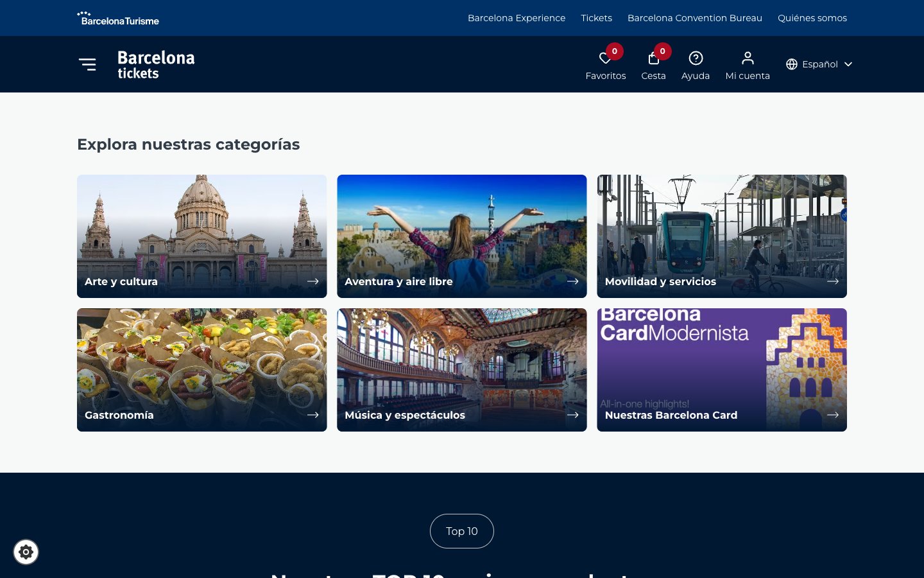Click arrow on Gastronomía card

point(313,415)
